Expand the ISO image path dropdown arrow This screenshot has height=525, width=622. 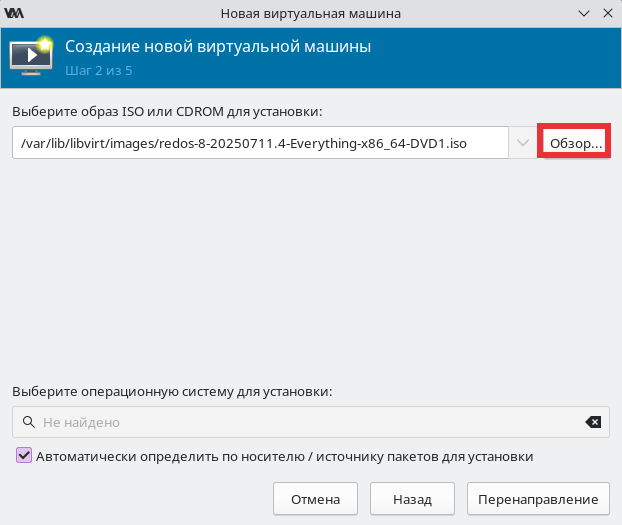coord(523,142)
